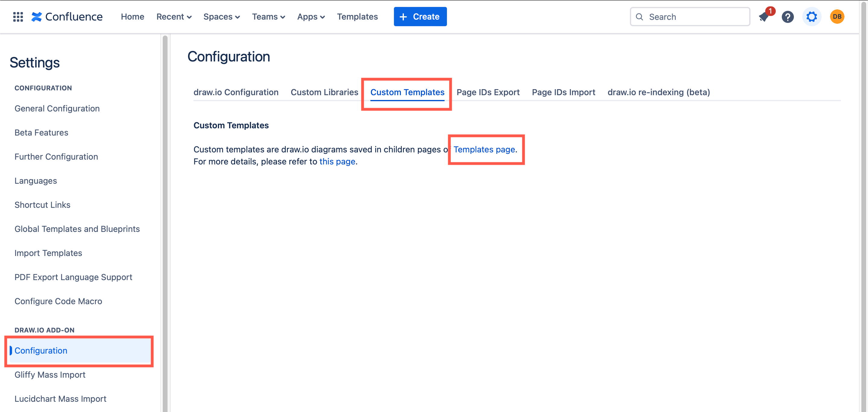Select the draw.io re-indexing (beta) tab
This screenshot has height=412, width=868.
[659, 92]
